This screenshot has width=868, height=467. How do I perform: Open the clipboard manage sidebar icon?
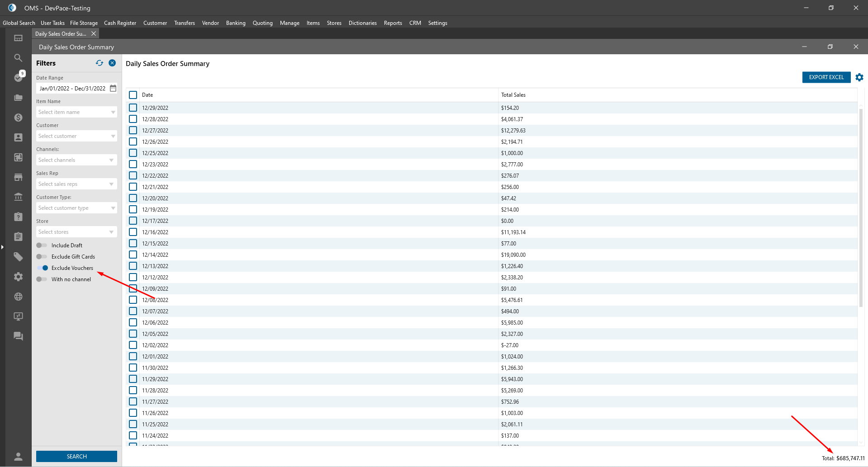click(18, 237)
